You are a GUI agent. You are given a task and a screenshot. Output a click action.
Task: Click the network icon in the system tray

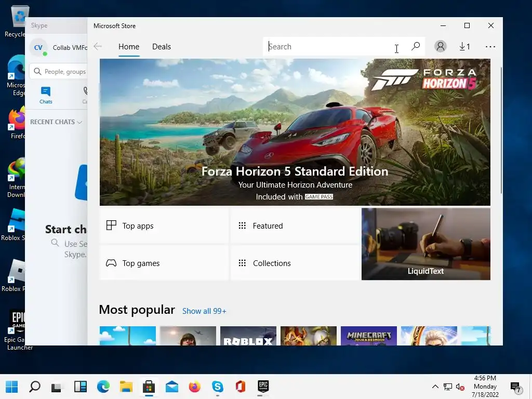click(447, 387)
